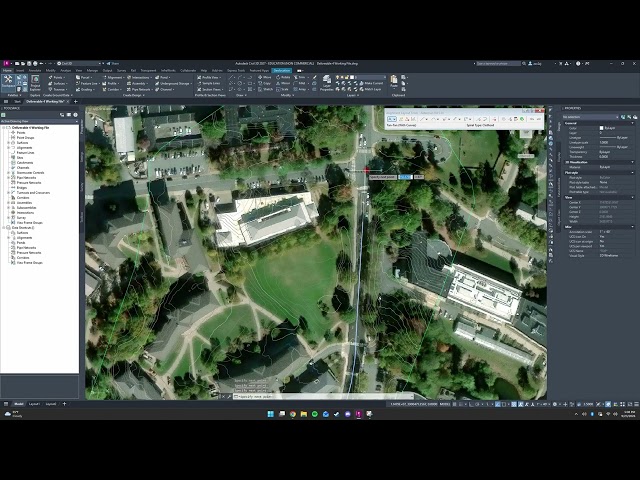Image resolution: width=640 pixels, height=480 pixels.
Task: Switch to the Settings tab of Toolspace
Action: 82,157
